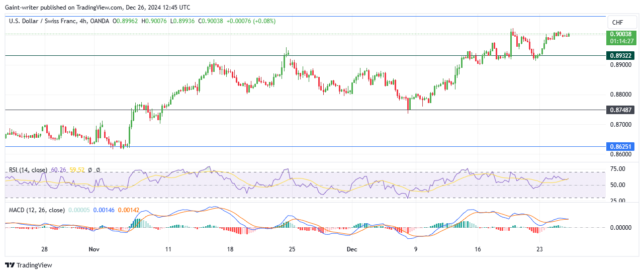
Task: Select the 0.89322 horizontal level price label
Action: pos(619,55)
